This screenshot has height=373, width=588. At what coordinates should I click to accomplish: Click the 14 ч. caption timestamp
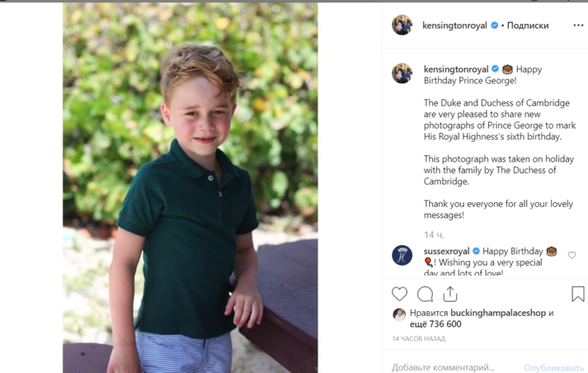(x=434, y=235)
